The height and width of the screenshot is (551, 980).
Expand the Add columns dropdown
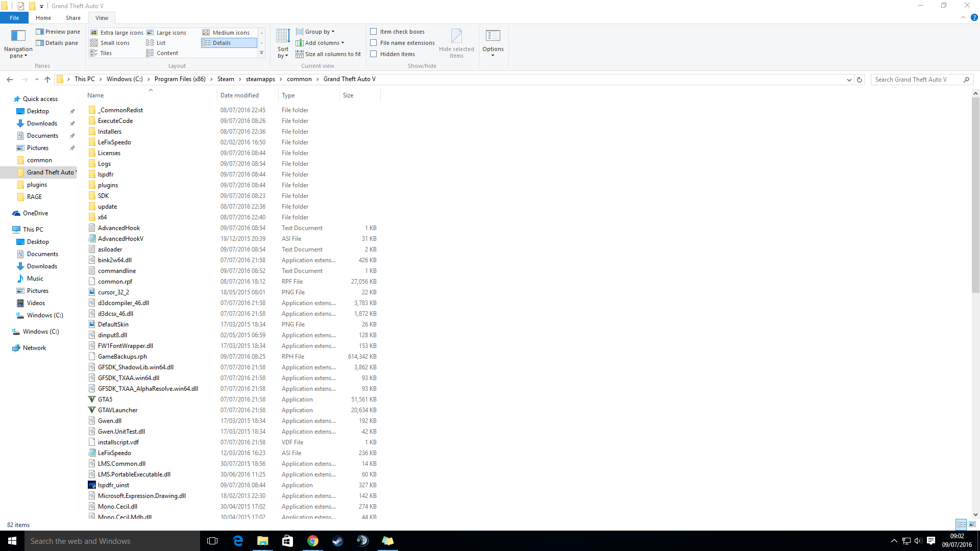coord(324,43)
